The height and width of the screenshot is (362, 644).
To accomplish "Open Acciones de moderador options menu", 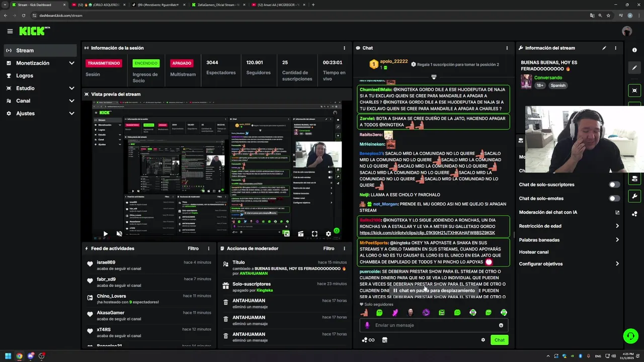I will 344,248.
